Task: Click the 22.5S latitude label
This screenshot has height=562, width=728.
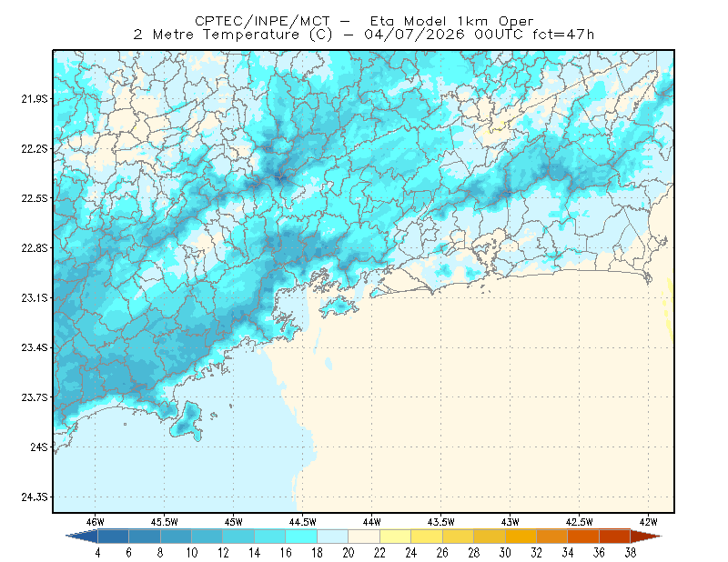Action: point(35,198)
